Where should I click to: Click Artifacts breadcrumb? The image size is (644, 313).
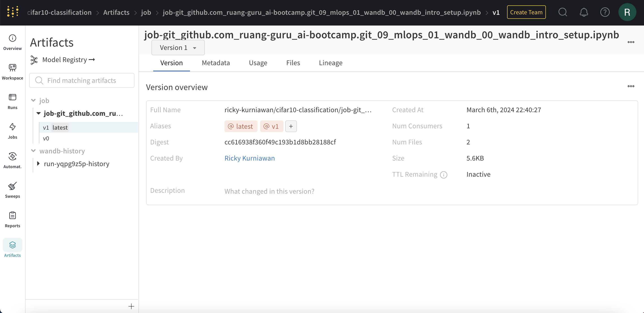pos(116,12)
